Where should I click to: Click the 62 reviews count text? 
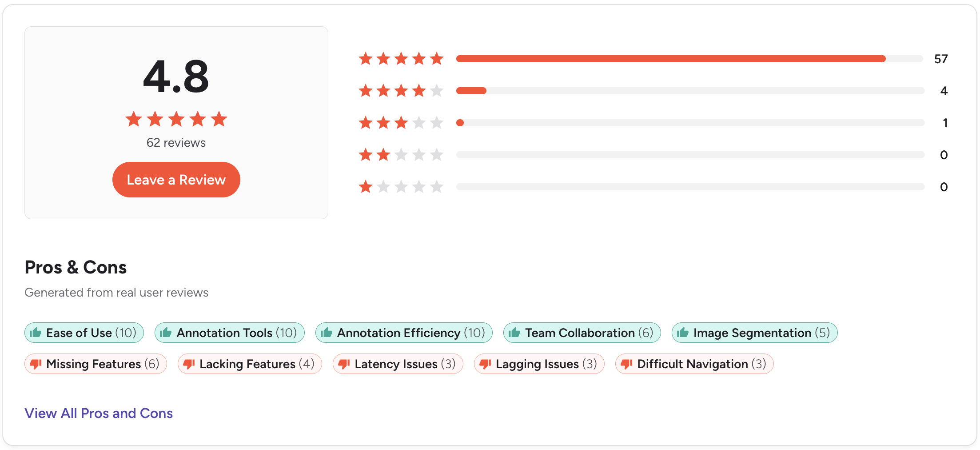176,143
